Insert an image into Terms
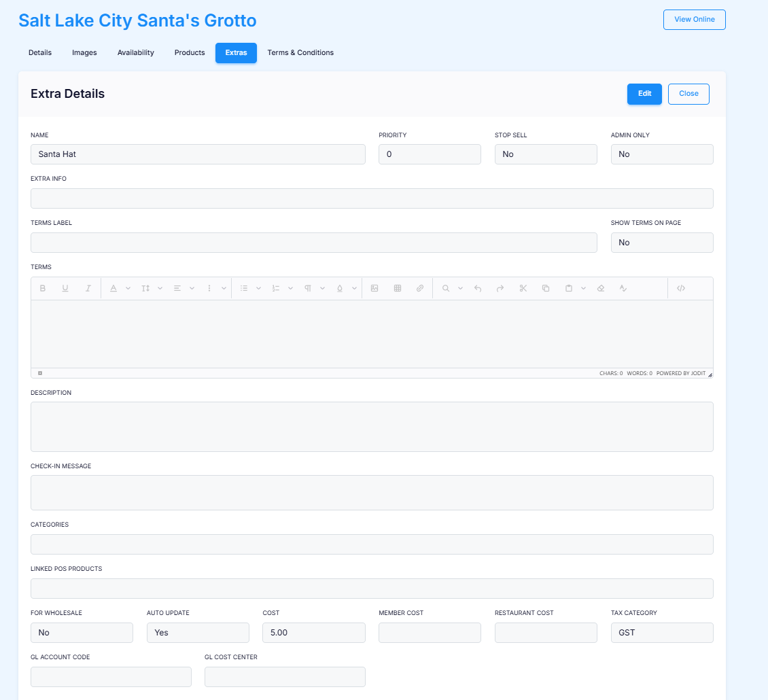 point(374,289)
